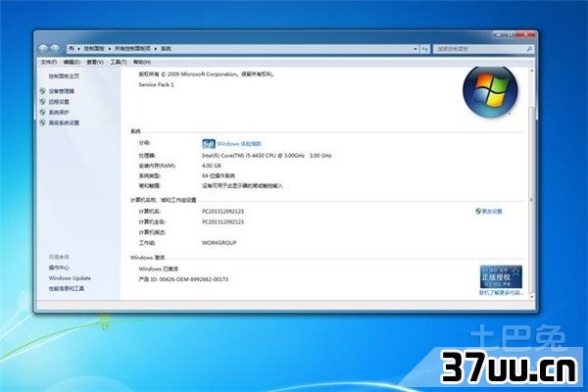Viewport: 588px width, 392px height.
Task: Expand the arrow before 控制面板 in breadcrumb
Action: [x=78, y=49]
